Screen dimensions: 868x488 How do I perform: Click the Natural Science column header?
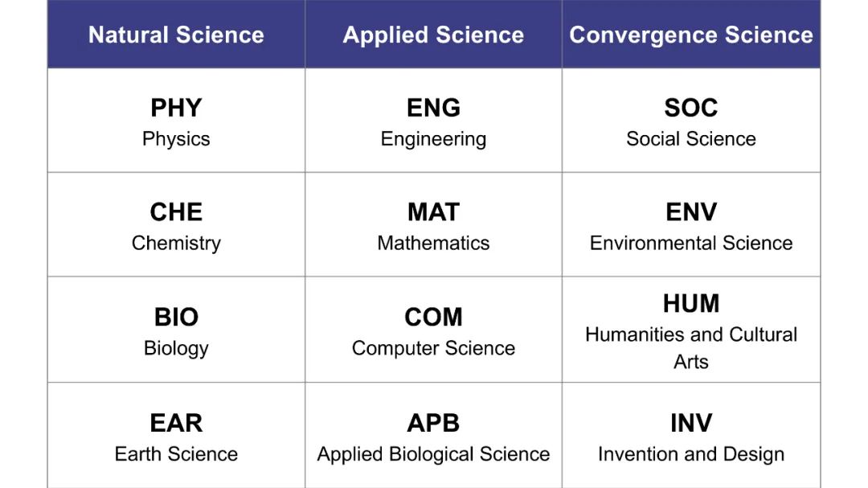pyautogui.click(x=176, y=35)
